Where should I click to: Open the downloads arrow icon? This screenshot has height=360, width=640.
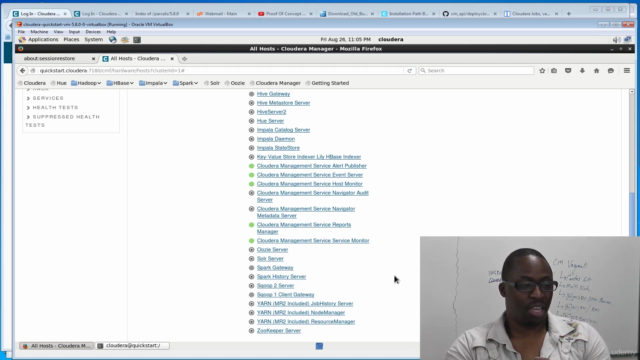pyautogui.click(x=582, y=71)
